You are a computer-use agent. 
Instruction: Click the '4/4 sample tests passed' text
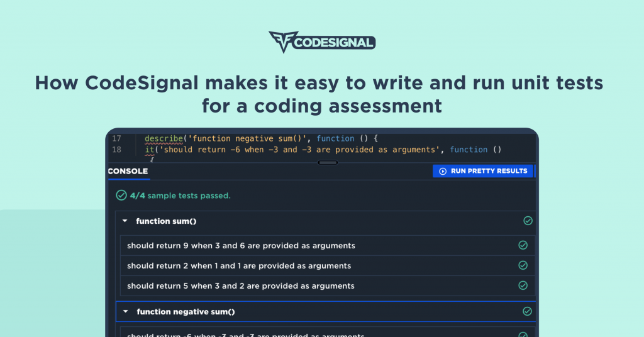point(180,196)
